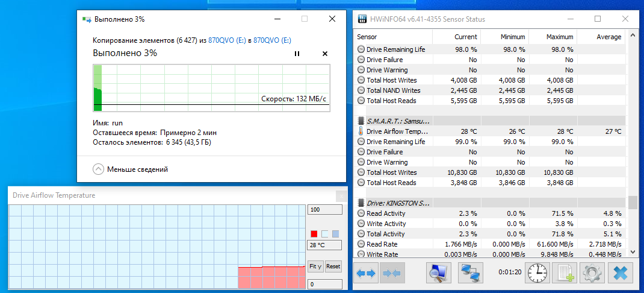644x293 pixels.
Task: Open the destination 870QVO (E:) link after "в"
Action: 273,40
